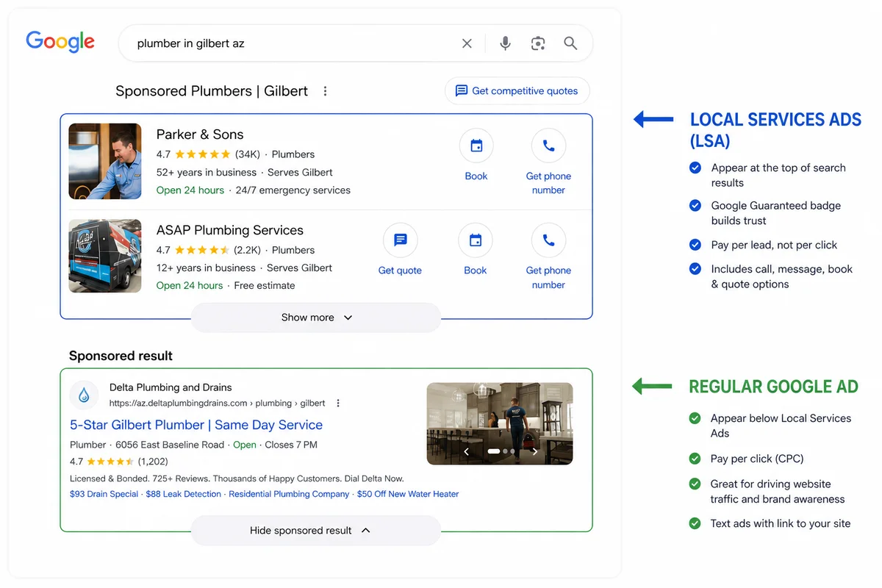Viewport: 882px width, 588px height.
Task: Click the Free estimate text
Action: click(x=265, y=285)
